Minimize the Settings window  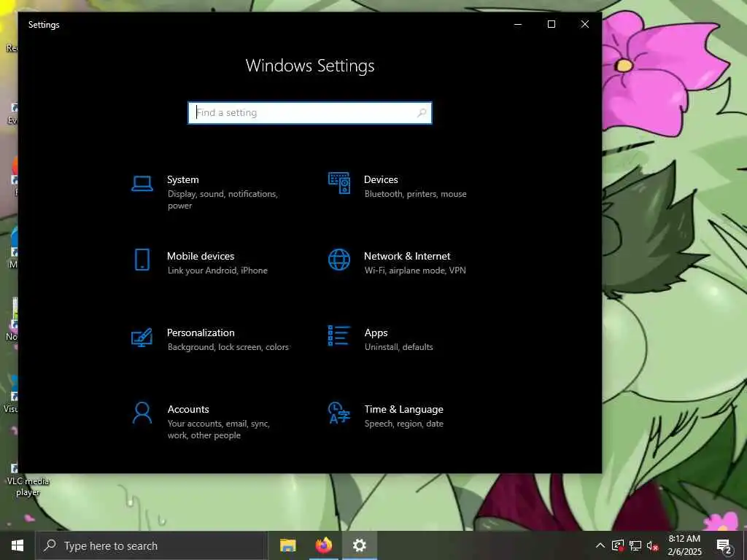[x=518, y=24]
